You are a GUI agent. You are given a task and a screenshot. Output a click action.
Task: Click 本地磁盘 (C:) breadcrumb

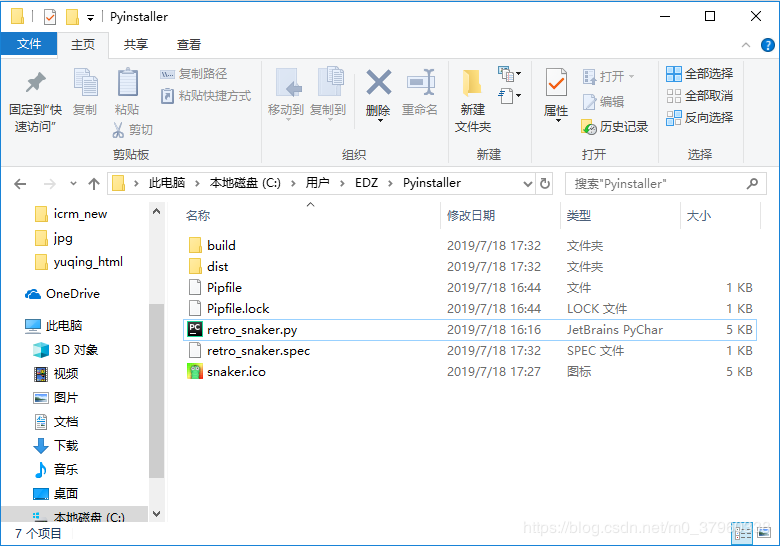pyautogui.click(x=245, y=183)
